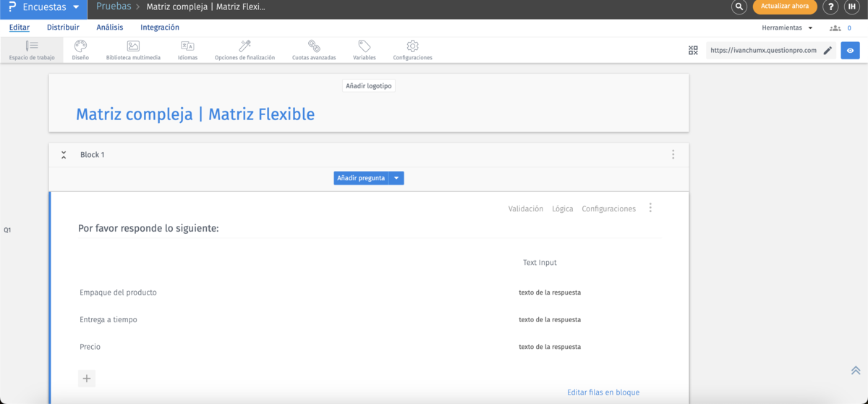868x404 pixels.
Task: Click response text in Empaque row
Action: click(x=550, y=293)
